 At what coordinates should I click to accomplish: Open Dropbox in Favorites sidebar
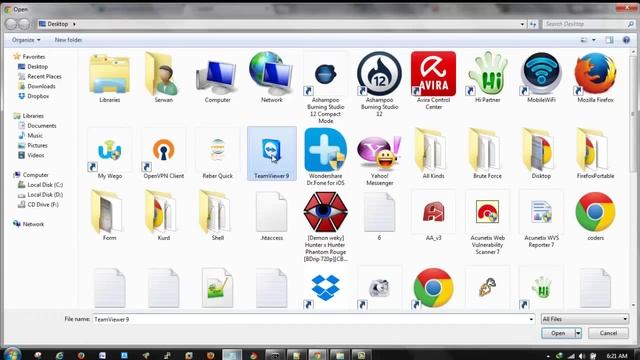pyautogui.click(x=38, y=96)
